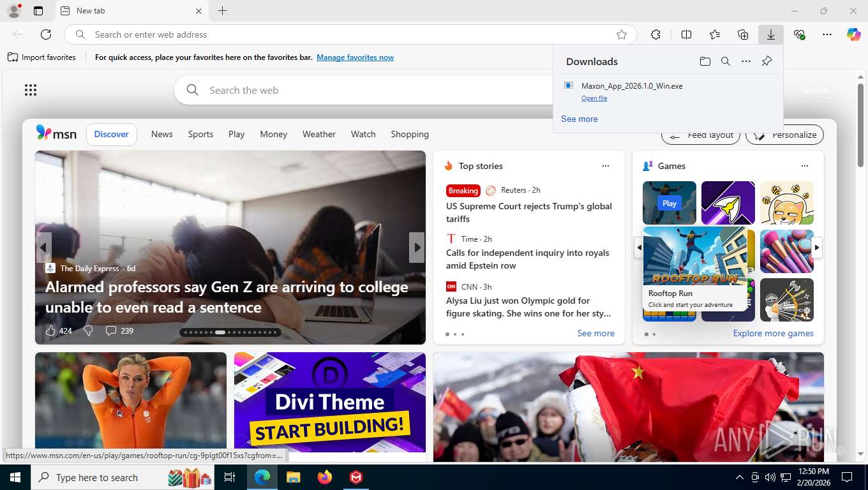Focus the address bar
Image resolution: width=868 pixels, height=490 pixels.
[x=351, y=34]
